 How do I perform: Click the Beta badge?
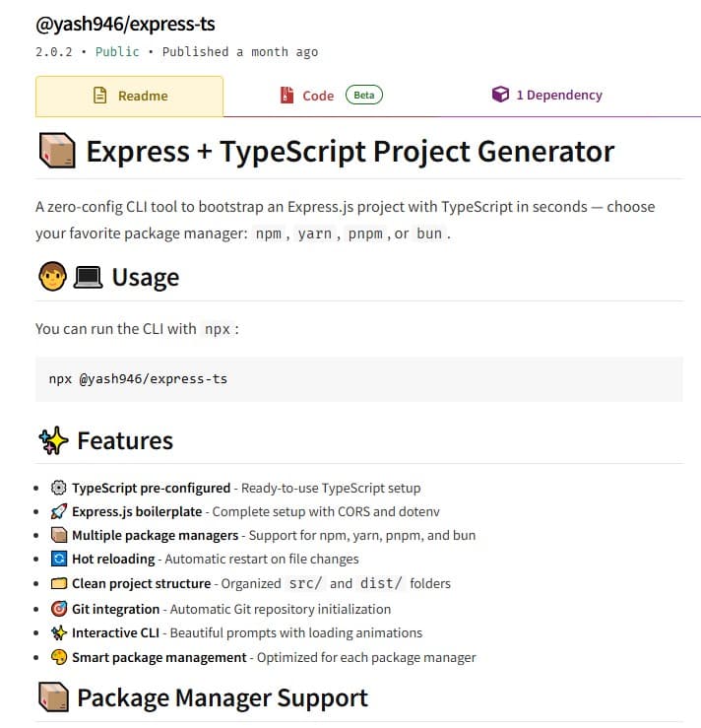(363, 96)
